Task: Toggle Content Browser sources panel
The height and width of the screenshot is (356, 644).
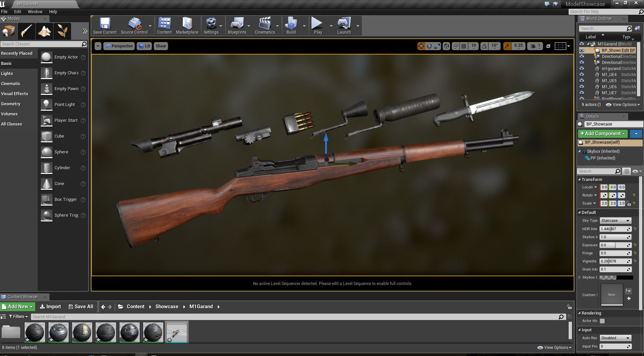Action: 3,317
